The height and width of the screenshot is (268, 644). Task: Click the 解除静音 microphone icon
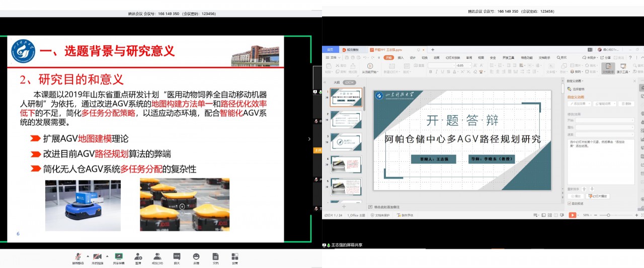pos(78,256)
